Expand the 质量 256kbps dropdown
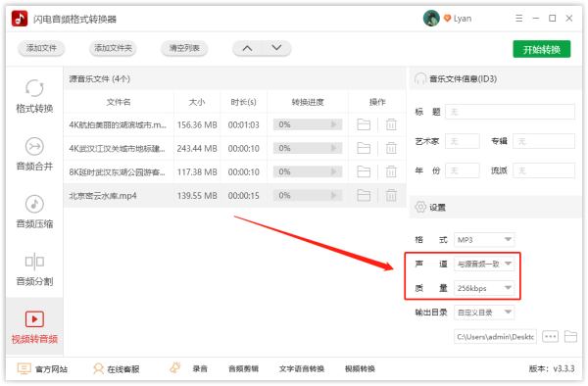This screenshot has width=588, height=386. 484,288
